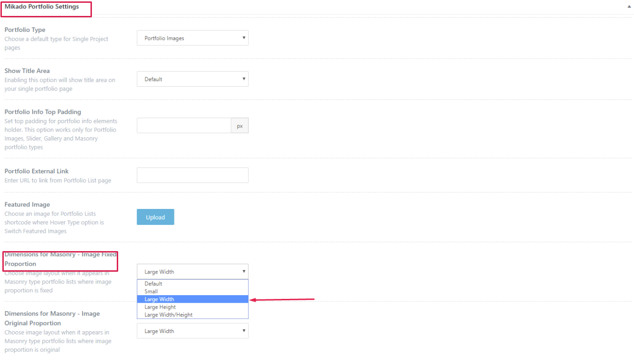
Task: Click the Portfolio Type label
Action: pos(25,30)
